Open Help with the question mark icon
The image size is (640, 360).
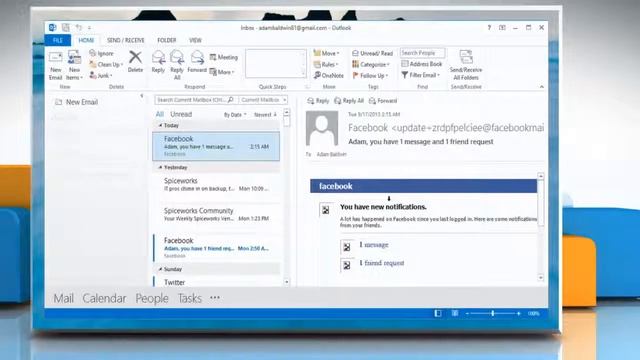click(x=489, y=28)
